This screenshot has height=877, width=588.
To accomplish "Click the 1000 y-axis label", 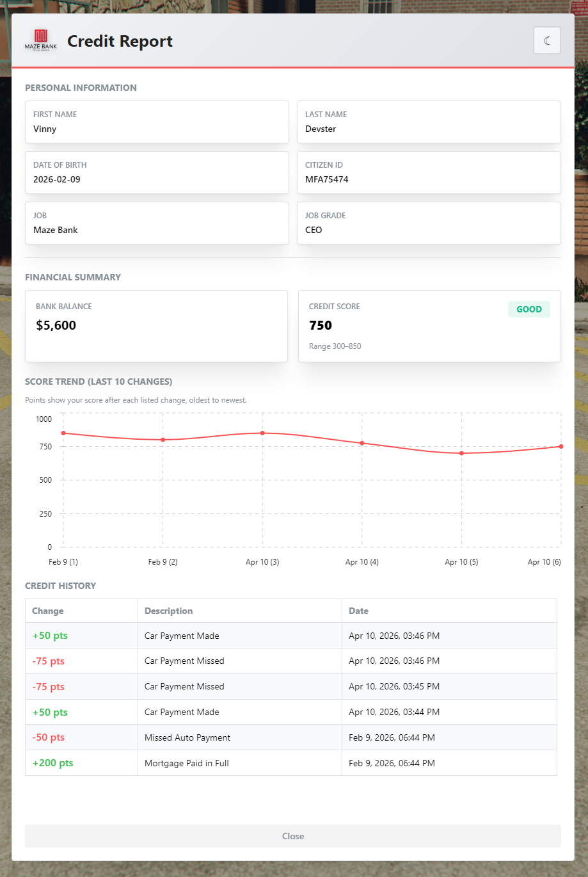I will coord(44,419).
